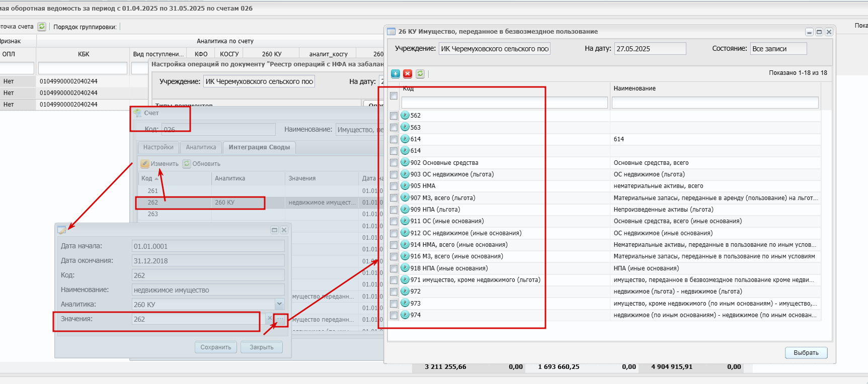Click the round arrow icon for row 562
This screenshot has height=384, width=868.
pos(405,115)
